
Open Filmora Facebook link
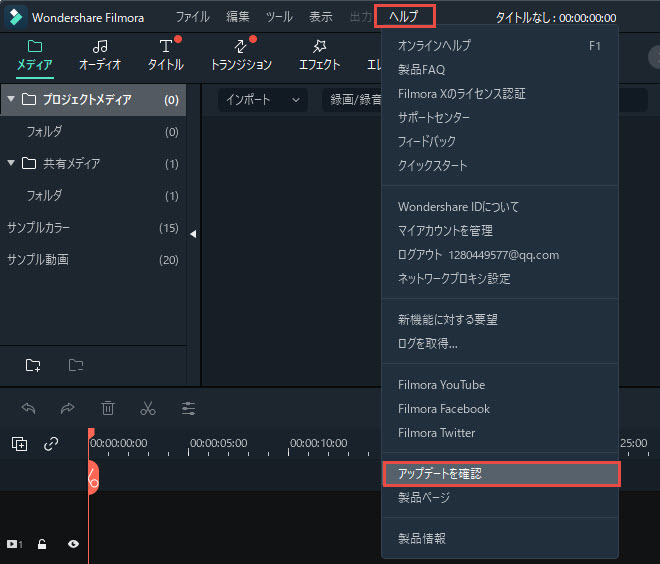click(500, 409)
